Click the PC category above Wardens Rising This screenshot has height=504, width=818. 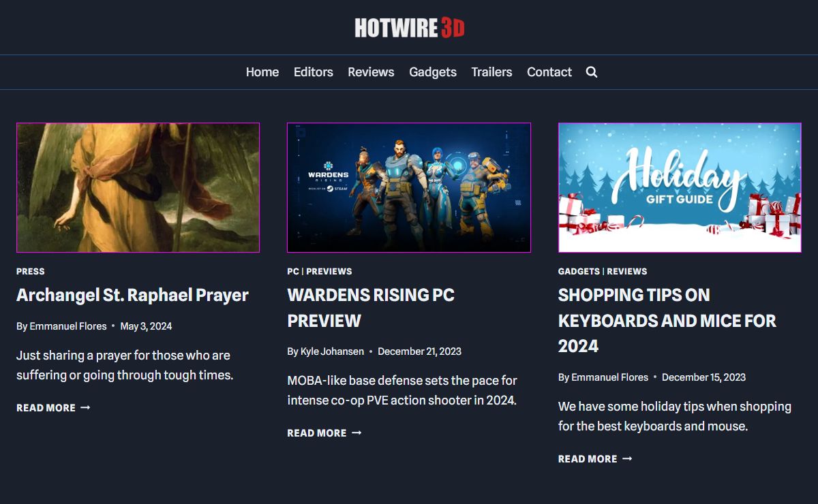pos(293,271)
